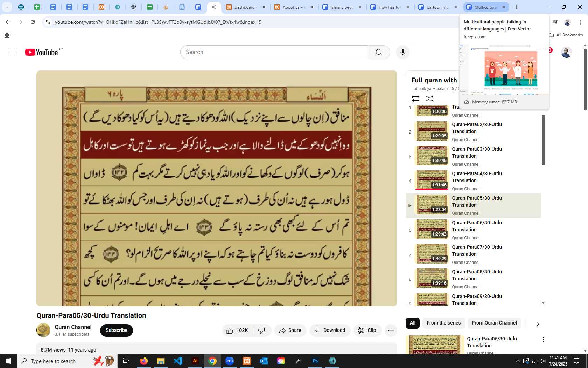Open Visual Studio Code from taskbar
The height and width of the screenshot is (368, 588).
[178, 361]
